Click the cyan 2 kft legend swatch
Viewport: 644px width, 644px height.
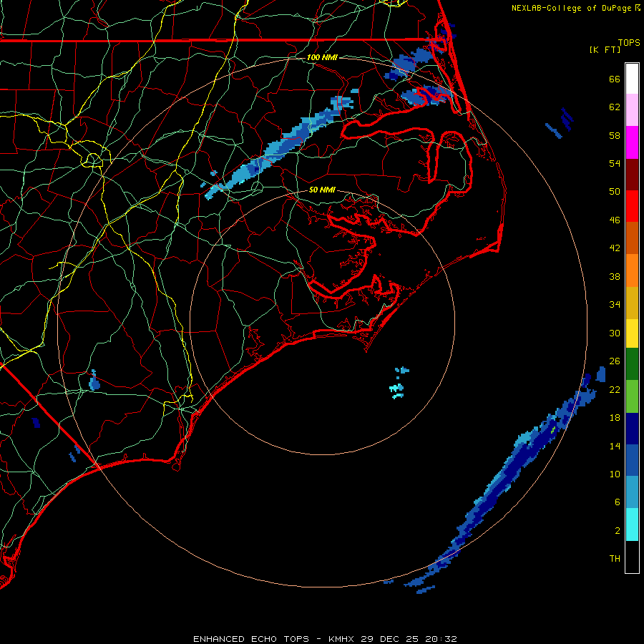pos(632,525)
